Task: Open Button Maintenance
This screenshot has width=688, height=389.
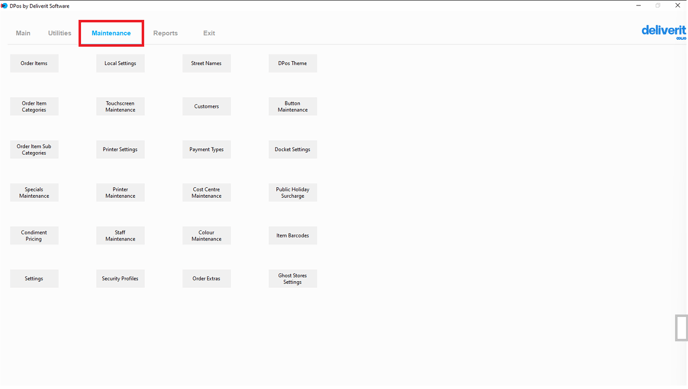Action: pos(293,107)
